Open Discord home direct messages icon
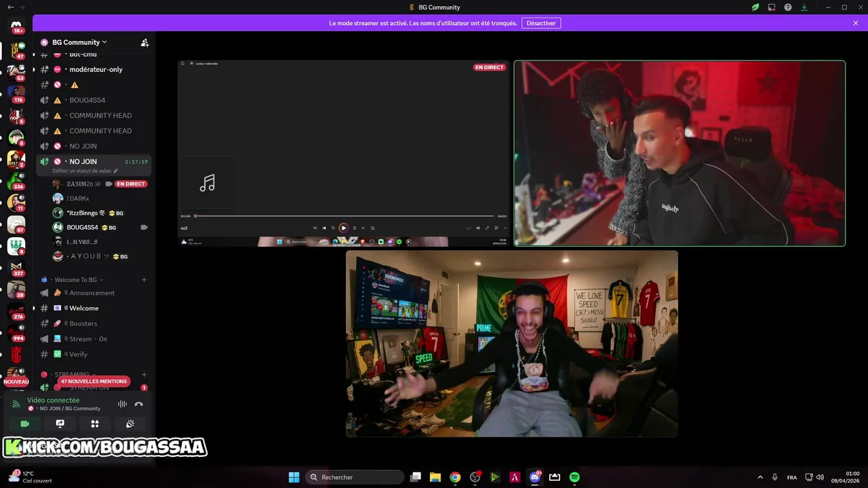This screenshot has height=488, width=868. coord(16,26)
